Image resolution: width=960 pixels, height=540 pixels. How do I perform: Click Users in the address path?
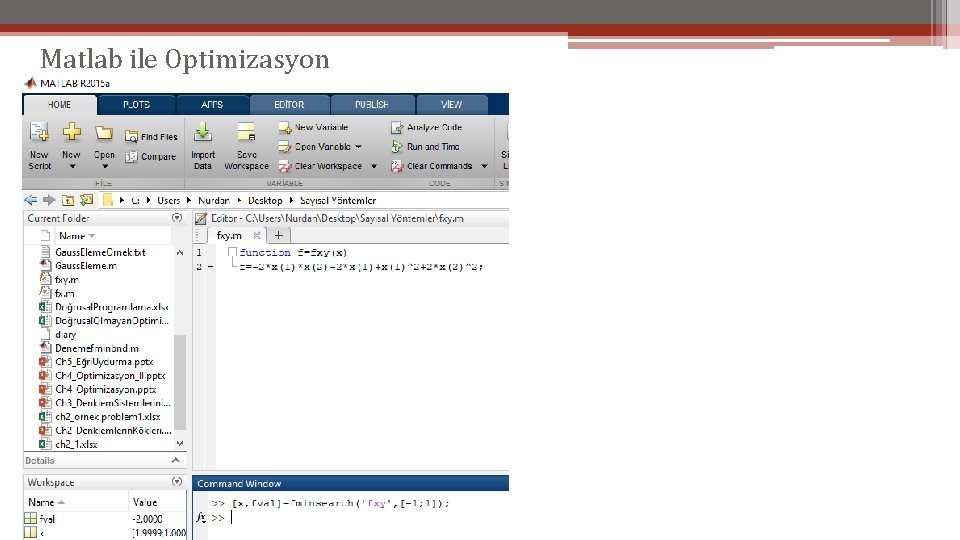click(x=168, y=200)
